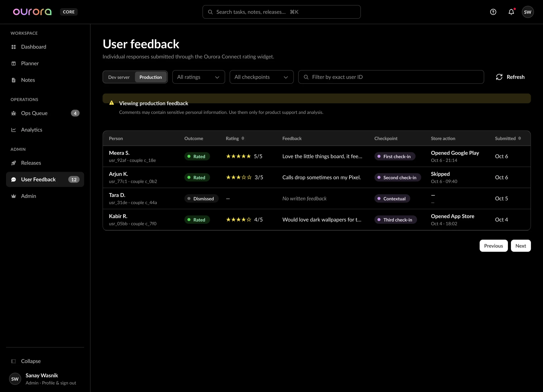Open the Planner page label

[30, 63]
